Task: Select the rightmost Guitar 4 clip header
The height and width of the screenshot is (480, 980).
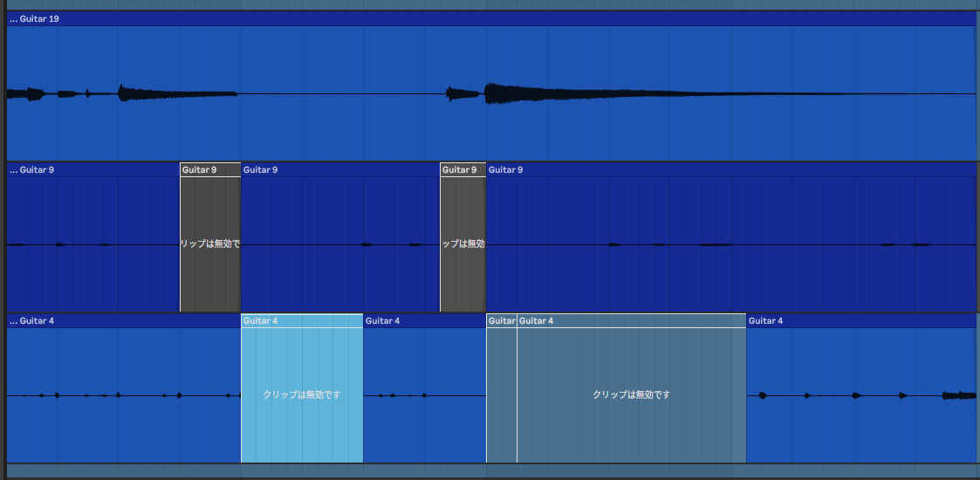Action: pyautogui.click(x=861, y=321)
